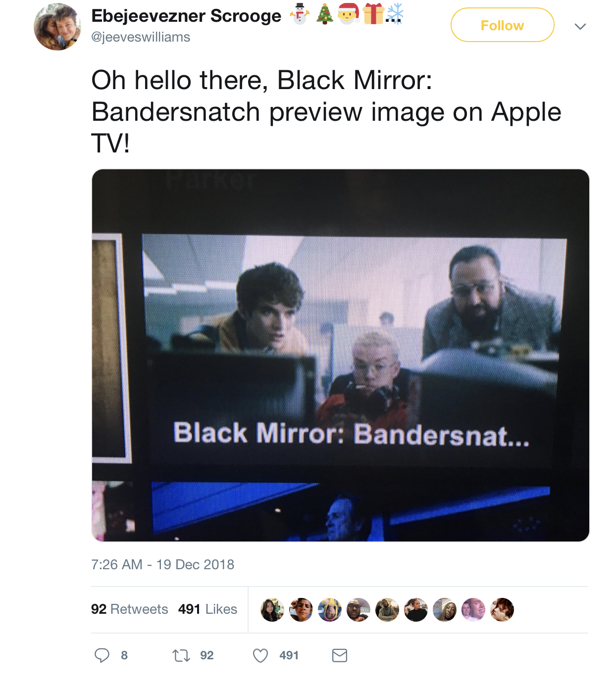
Task: Click first liker avatar in the row
Action: click(x=272, y=610)
